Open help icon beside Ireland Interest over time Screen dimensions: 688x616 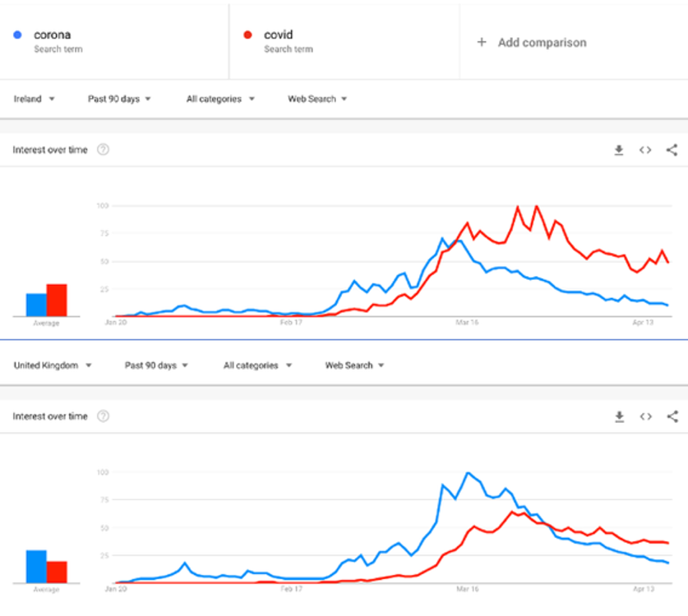coord(103,150)
